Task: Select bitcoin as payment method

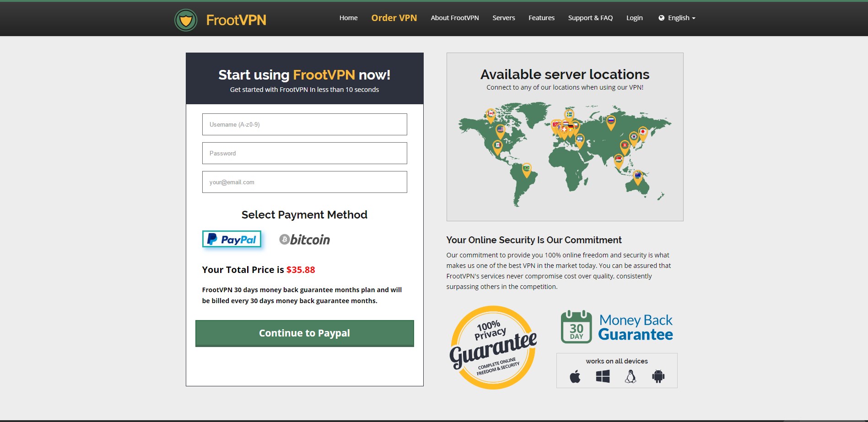Action: pyautogui.click(x=305, y=239)
